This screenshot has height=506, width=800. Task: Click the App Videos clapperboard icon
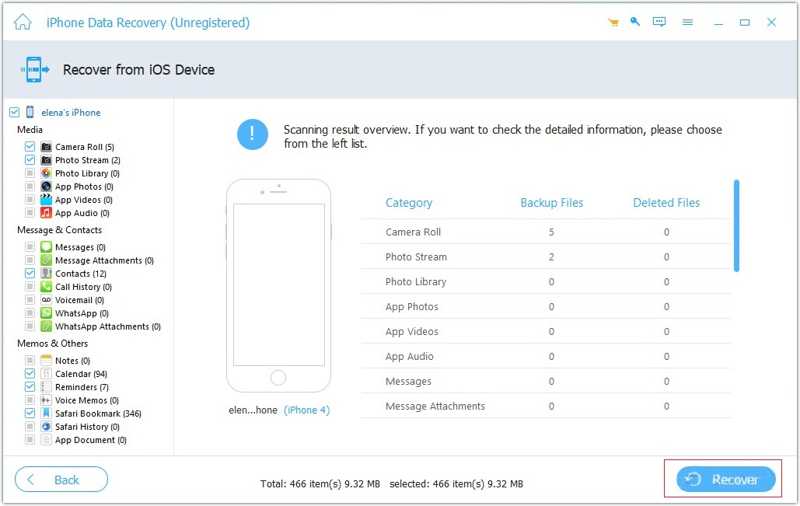tap(46, 200)
